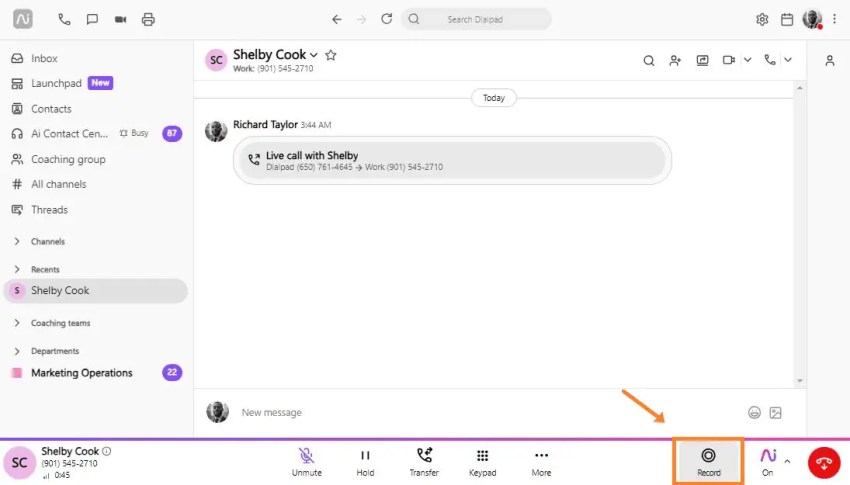Screen dimensions: 850x485
Task: Go forward with the right arrow
Action: tap(362, 20)
